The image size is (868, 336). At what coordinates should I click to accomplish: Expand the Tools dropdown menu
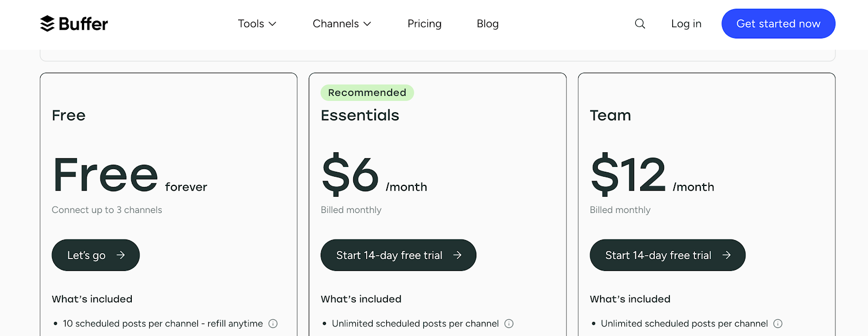point(257,24)
